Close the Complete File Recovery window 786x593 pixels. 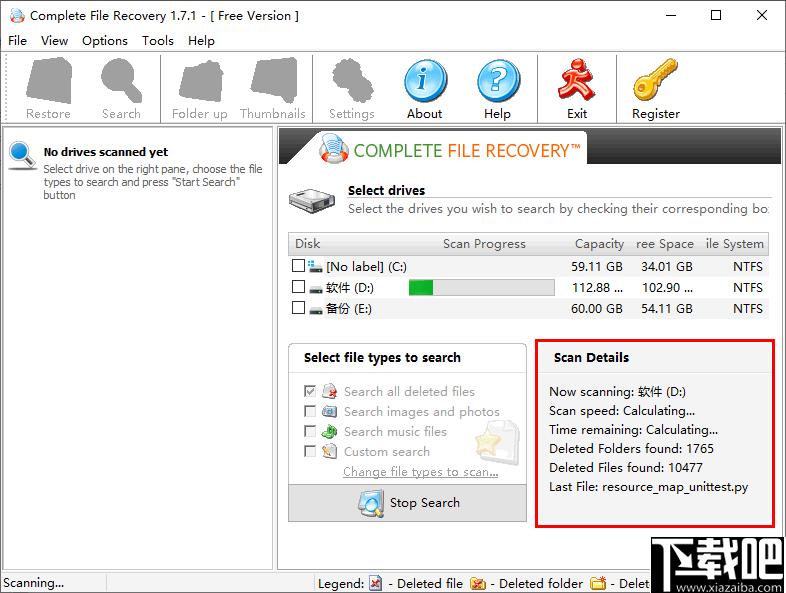pos(762,15)
